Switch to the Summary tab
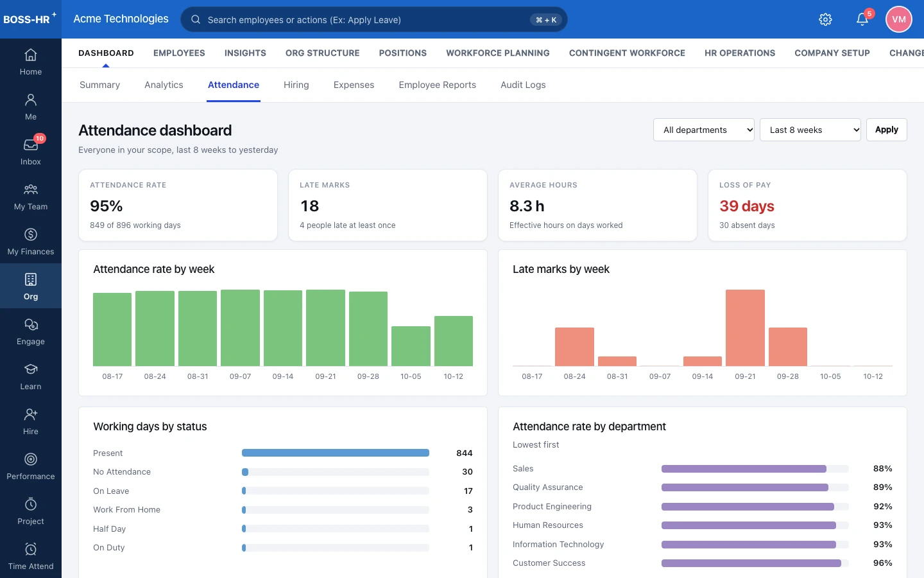 click(x=99, y=85)
